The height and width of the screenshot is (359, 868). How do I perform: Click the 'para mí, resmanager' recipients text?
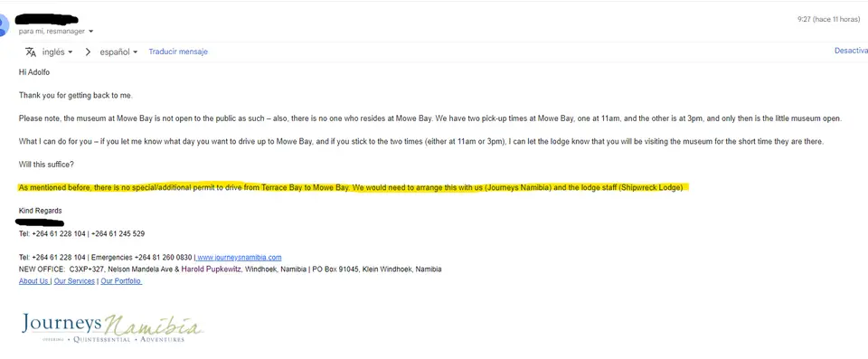click(x=52, y=32)
